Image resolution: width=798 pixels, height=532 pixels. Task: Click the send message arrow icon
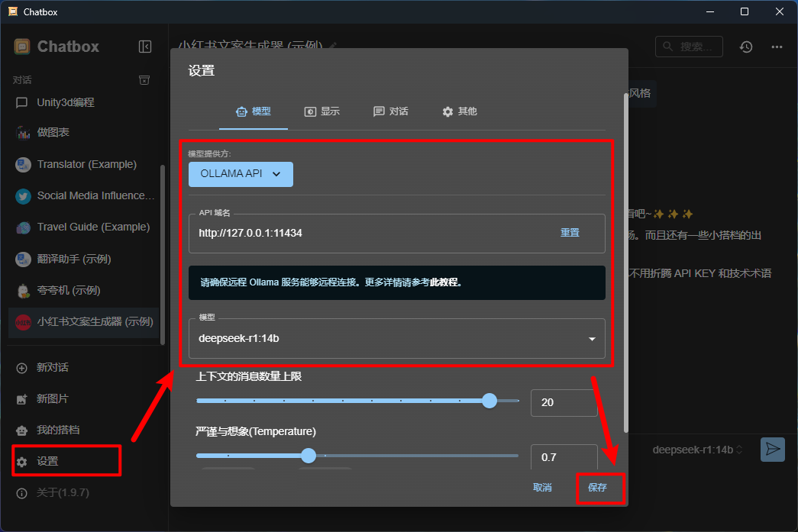[773, 450]
